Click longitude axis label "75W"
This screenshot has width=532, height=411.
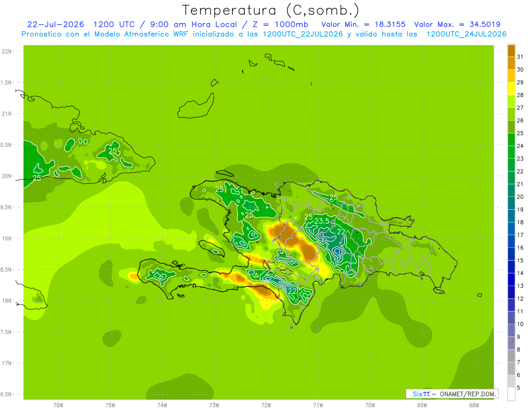tap(110, 405)
